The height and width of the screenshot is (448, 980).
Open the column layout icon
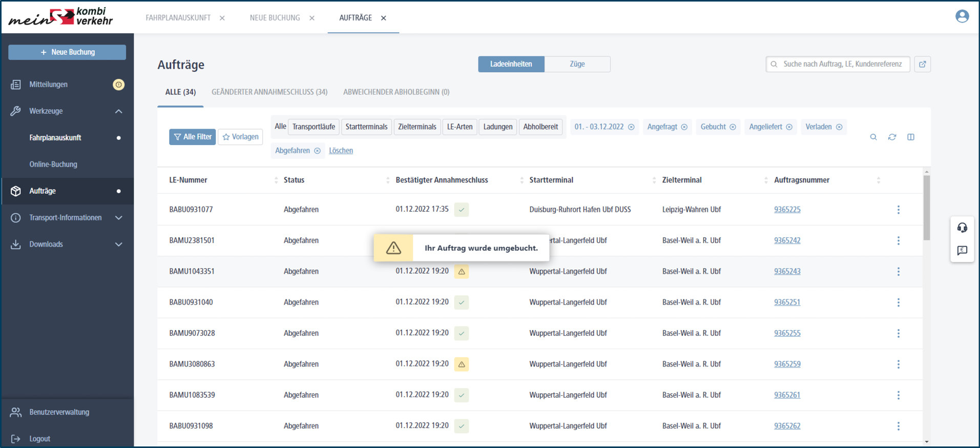[911, 137]
